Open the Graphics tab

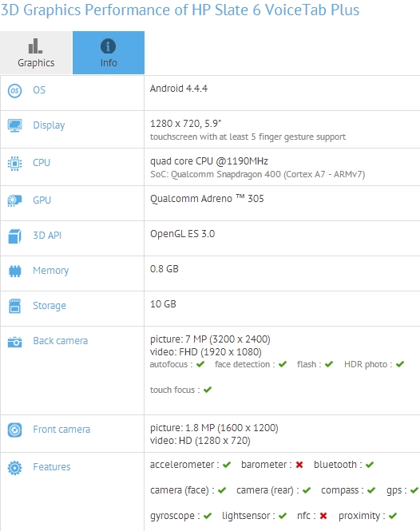coord(36,53)
